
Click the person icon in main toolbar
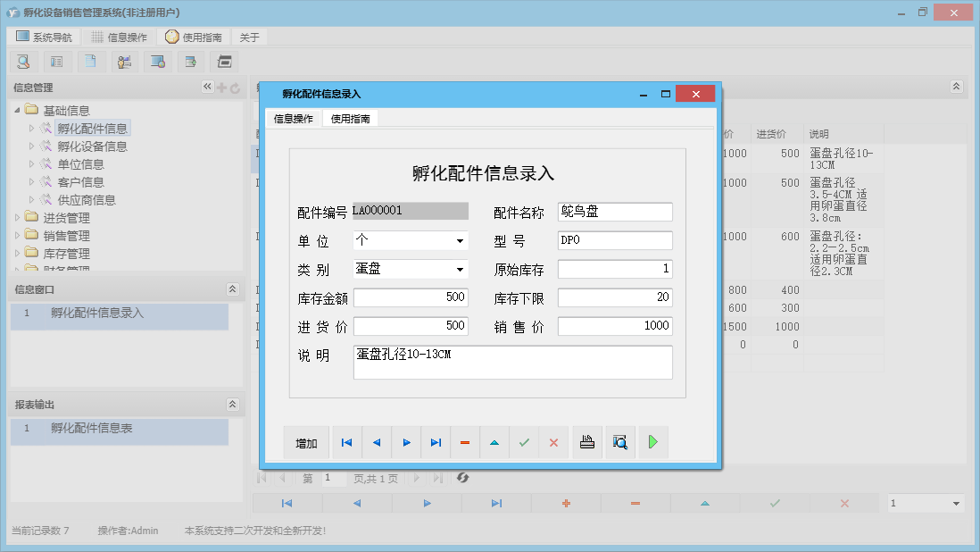[124, 62]
